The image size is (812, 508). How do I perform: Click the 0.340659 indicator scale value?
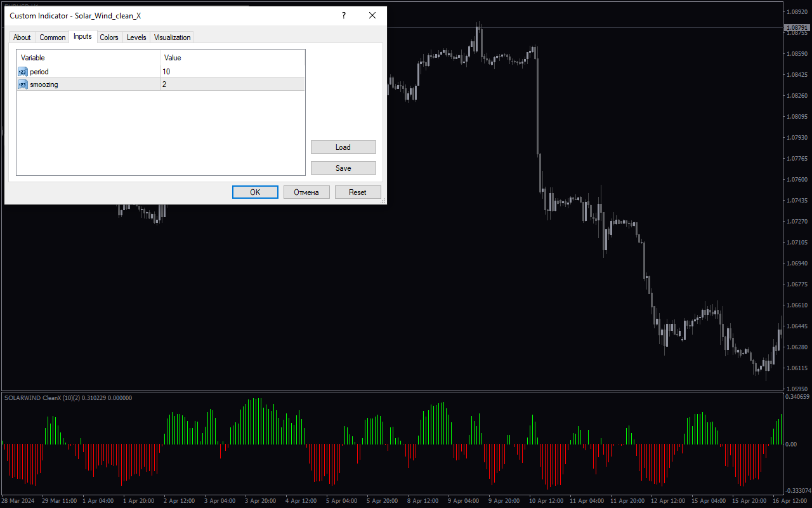point(797,397)
